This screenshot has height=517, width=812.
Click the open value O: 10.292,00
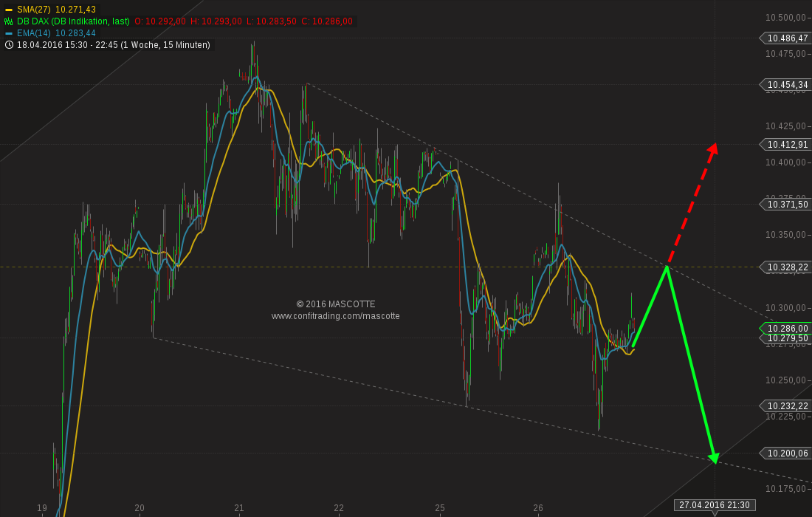tap(160, 21)
